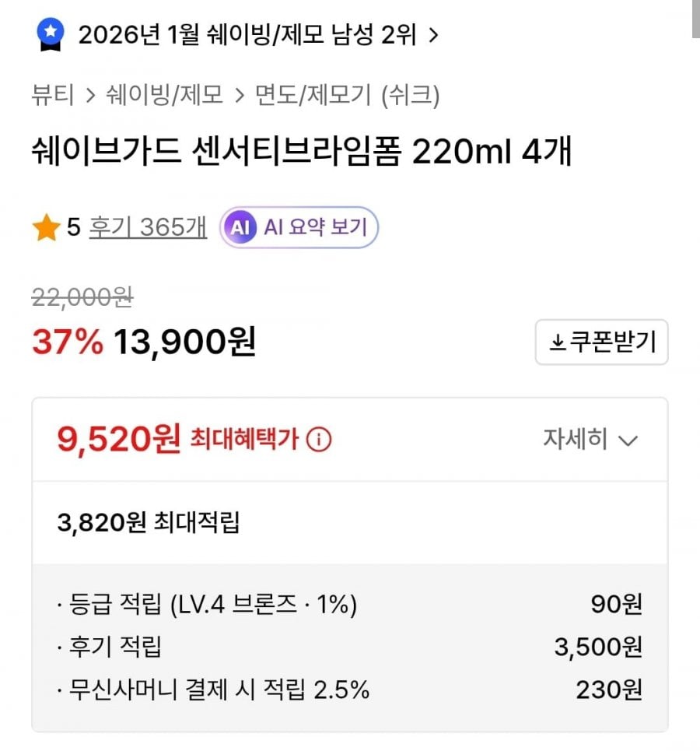Expand the 자세히 benefit details
Screen dimensions: 700x751
[590, 440]
